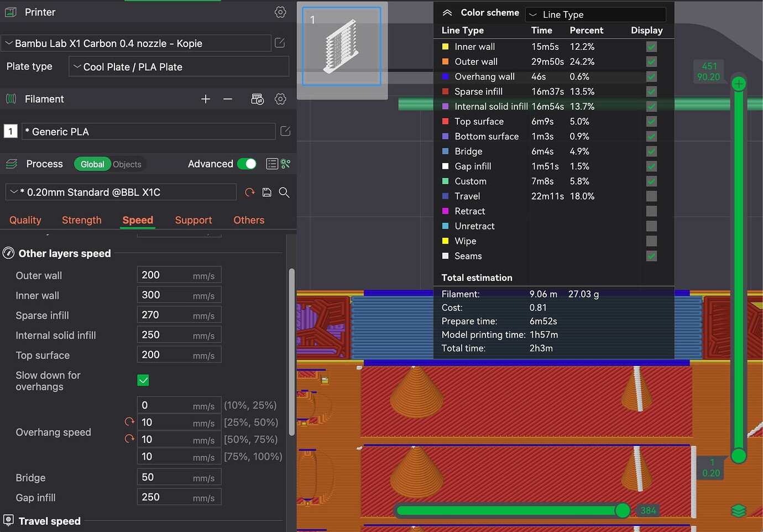The width and height of the screenshot is (763, 532).
Task: Open the compare presets icon
Action: pyautogui.click(x=285, y=164)
